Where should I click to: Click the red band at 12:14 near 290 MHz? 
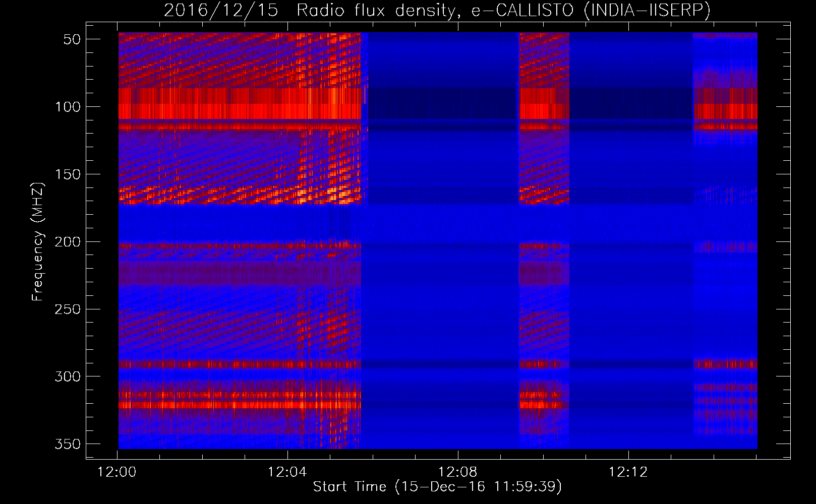tap(724, 363)
